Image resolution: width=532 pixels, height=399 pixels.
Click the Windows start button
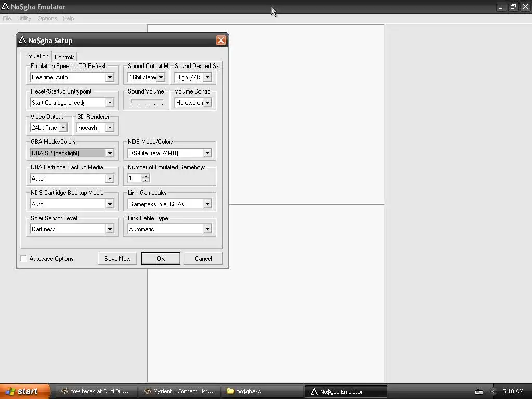[25, 391]
